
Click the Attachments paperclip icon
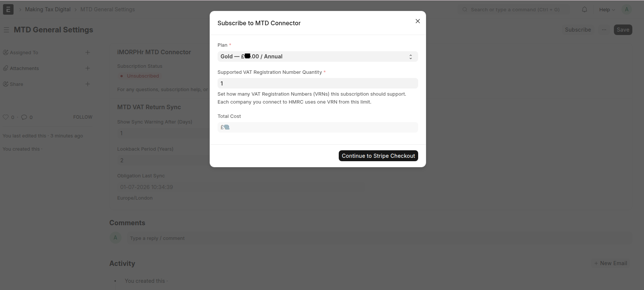(x=6, y=68)
